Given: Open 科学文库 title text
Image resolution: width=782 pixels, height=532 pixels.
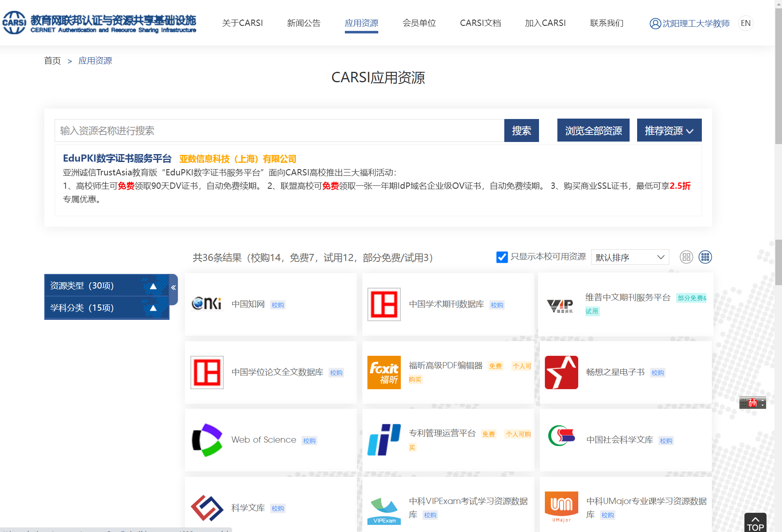Looking at the screenshot, I should pos(248,508).
